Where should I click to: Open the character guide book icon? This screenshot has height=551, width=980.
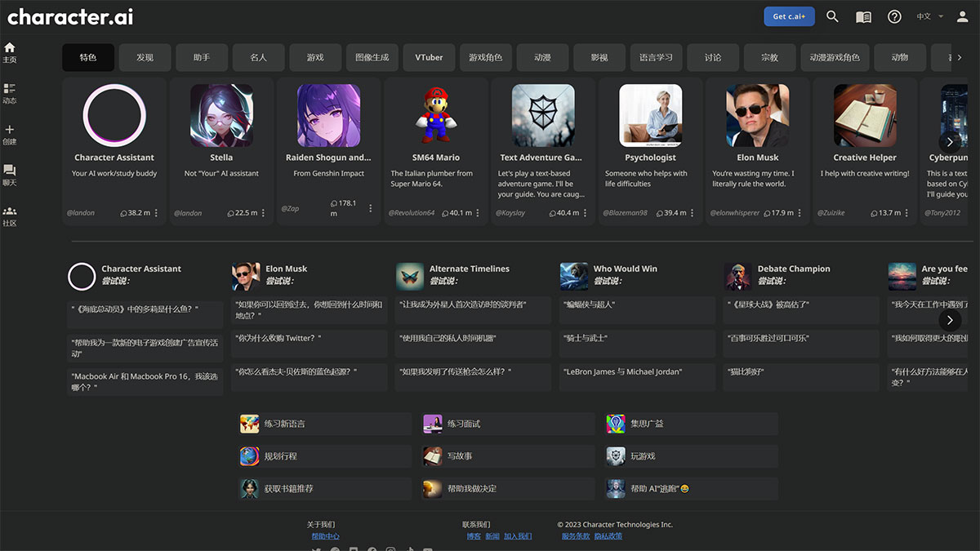pos(862,16)
